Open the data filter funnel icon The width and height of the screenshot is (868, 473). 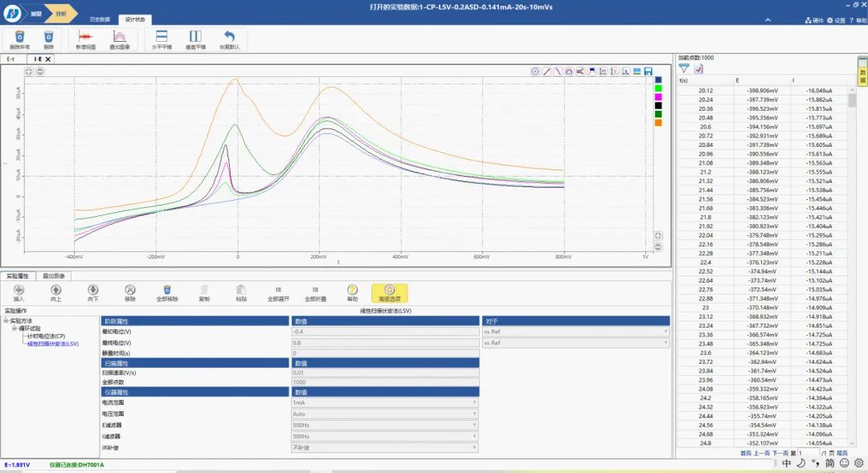tap(684, 69)
